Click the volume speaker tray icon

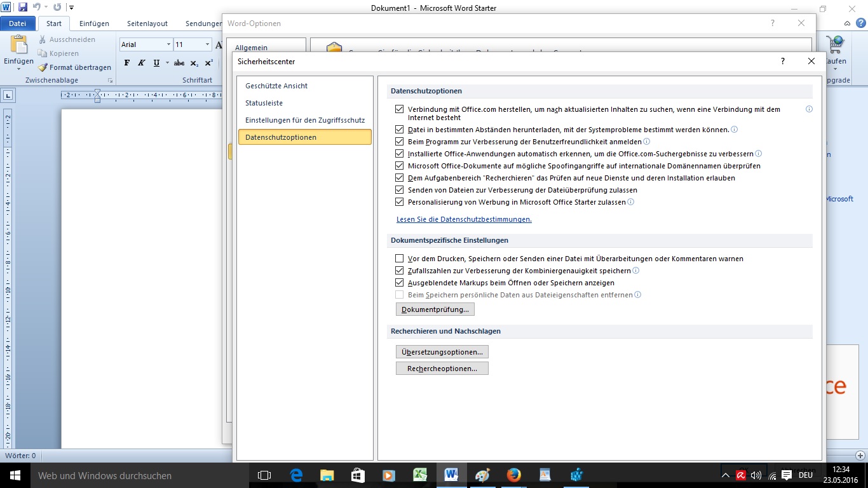(x=756, y=475)
